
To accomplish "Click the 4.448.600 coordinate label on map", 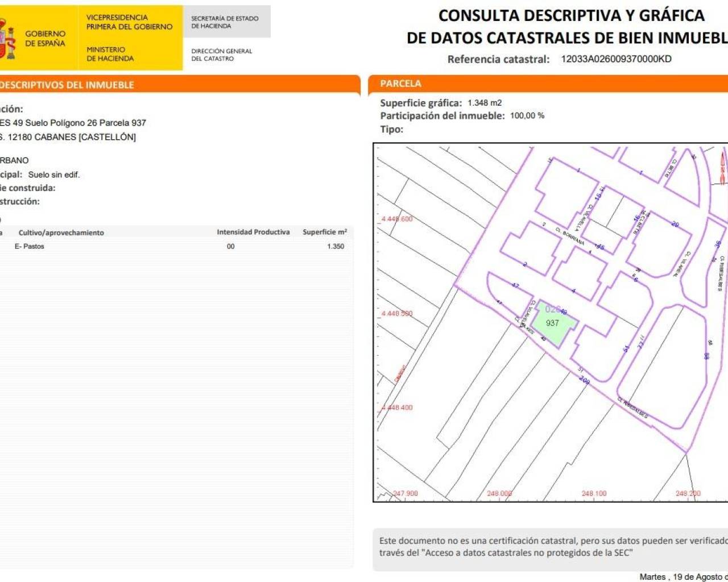I will tap(397, 219).
